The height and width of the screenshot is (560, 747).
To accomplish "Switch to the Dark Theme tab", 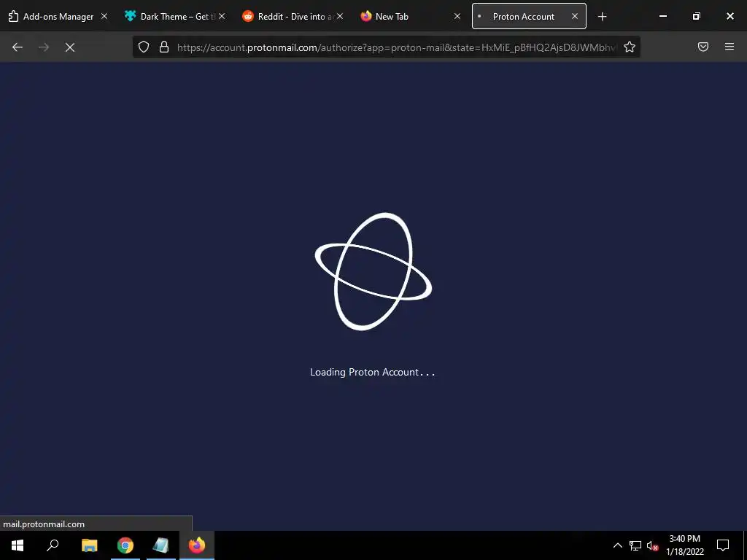I will pyautogui.click(x=174, y=17).
